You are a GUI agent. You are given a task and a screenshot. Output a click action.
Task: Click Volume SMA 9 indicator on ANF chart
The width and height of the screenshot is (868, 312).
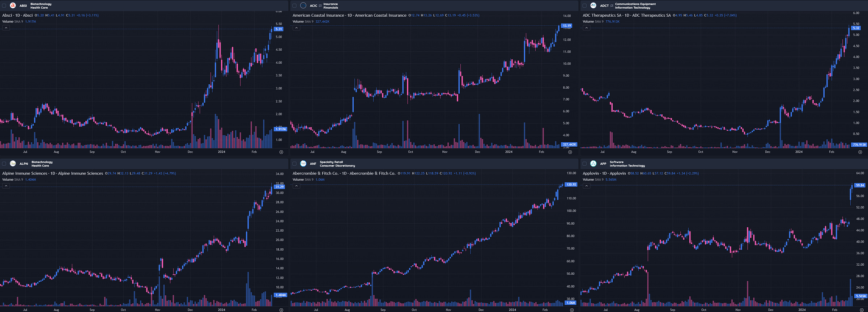(303, 180)
